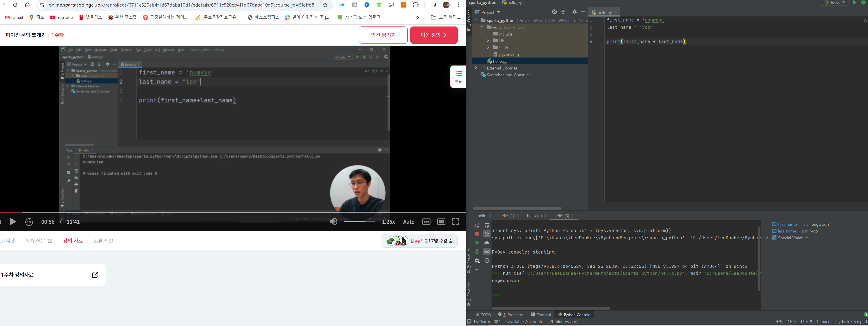
Task: Bookmark this page with the star icon
Action: tap(325, 5)
